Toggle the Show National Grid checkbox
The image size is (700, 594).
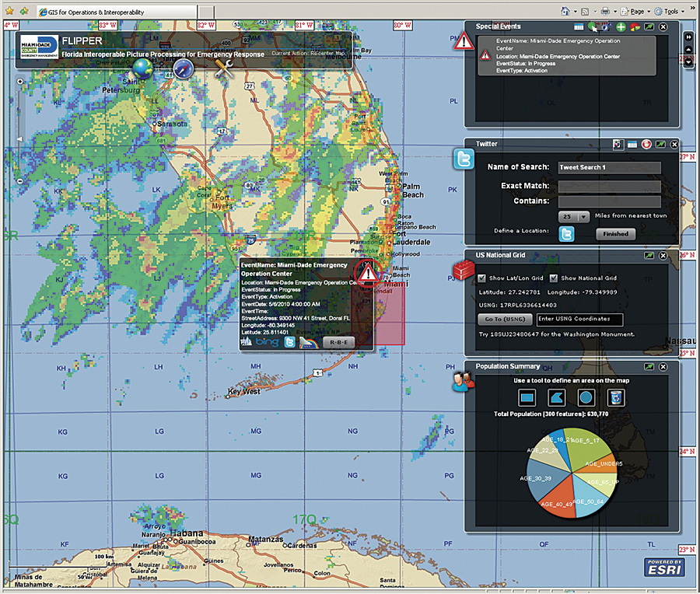(554, 278)
